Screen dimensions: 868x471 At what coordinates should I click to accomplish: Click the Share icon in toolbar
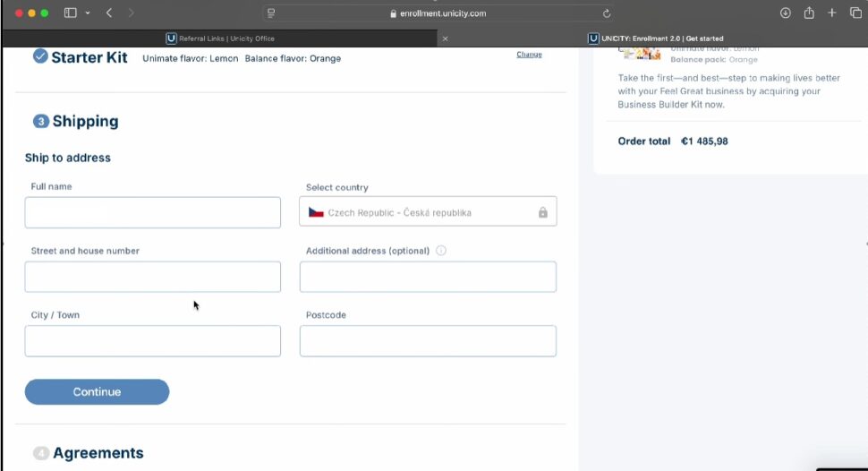click(x=809, y=13)
